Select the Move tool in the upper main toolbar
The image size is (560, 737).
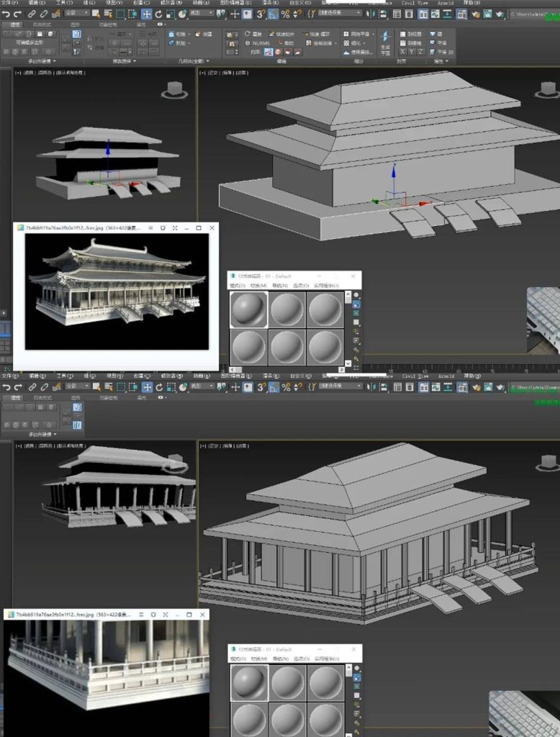coord(146,14)
